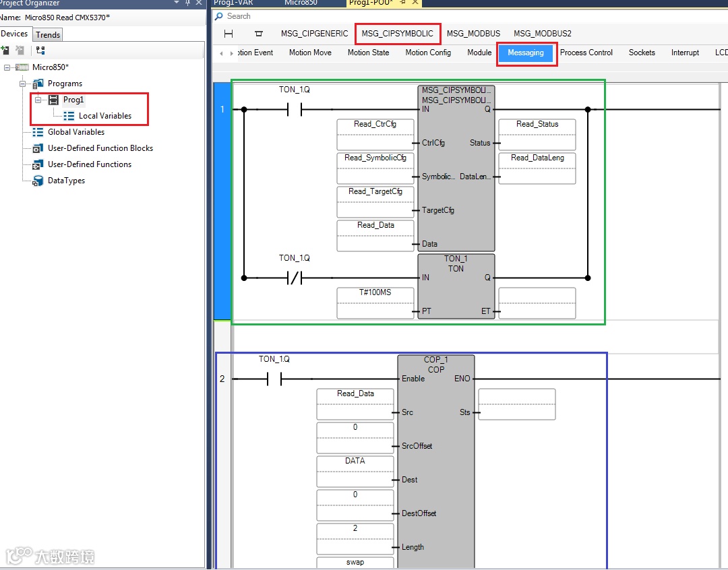The width and height of the screenshot is (728, 570).
Task: Click the Search instructions field
Action: coord(469,16)
